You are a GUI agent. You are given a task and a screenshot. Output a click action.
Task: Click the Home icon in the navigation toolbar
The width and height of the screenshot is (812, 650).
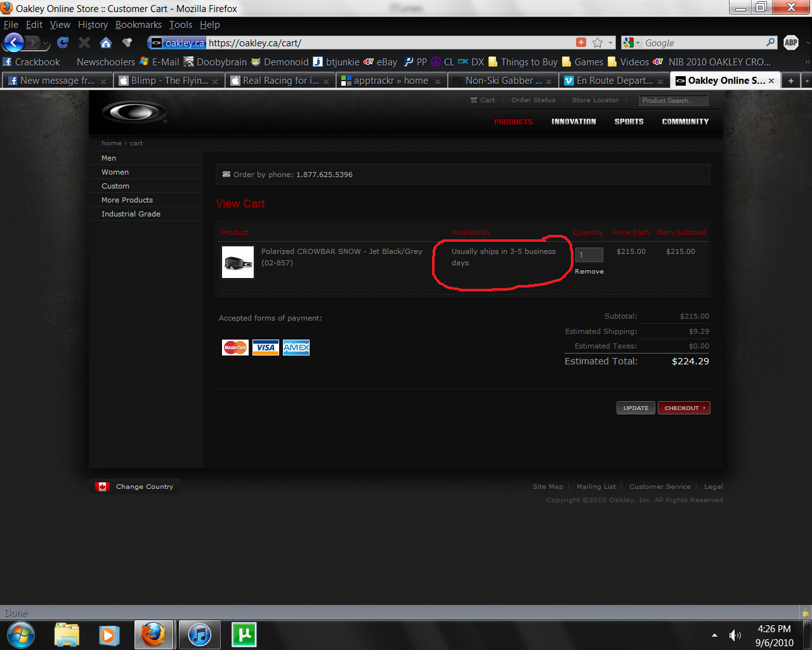point(105,43)
